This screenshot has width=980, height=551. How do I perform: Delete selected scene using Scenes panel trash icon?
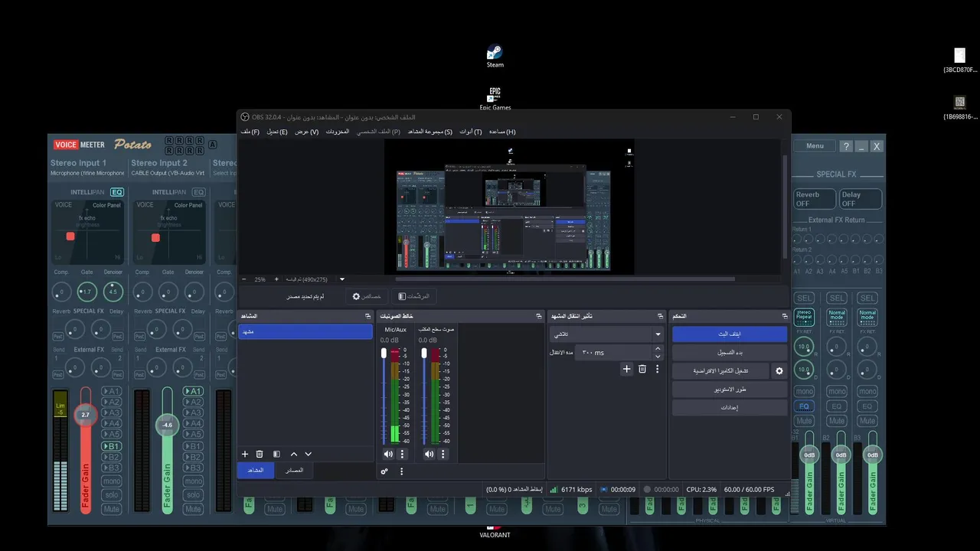click(260, 454)
